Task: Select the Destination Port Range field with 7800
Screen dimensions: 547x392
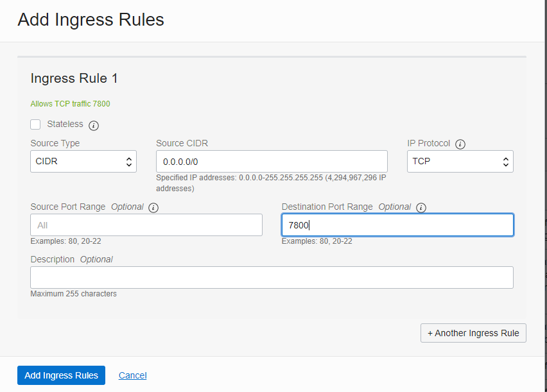Action: (397, 225)
